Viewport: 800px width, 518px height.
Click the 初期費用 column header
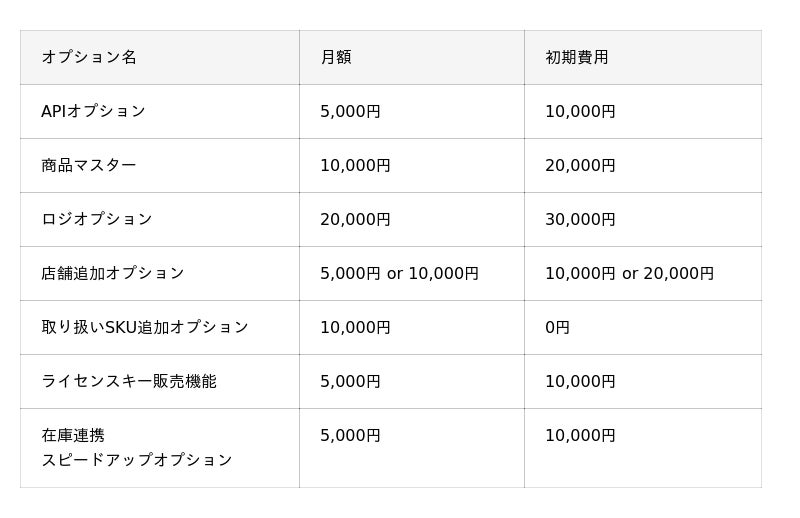point(576,57)
